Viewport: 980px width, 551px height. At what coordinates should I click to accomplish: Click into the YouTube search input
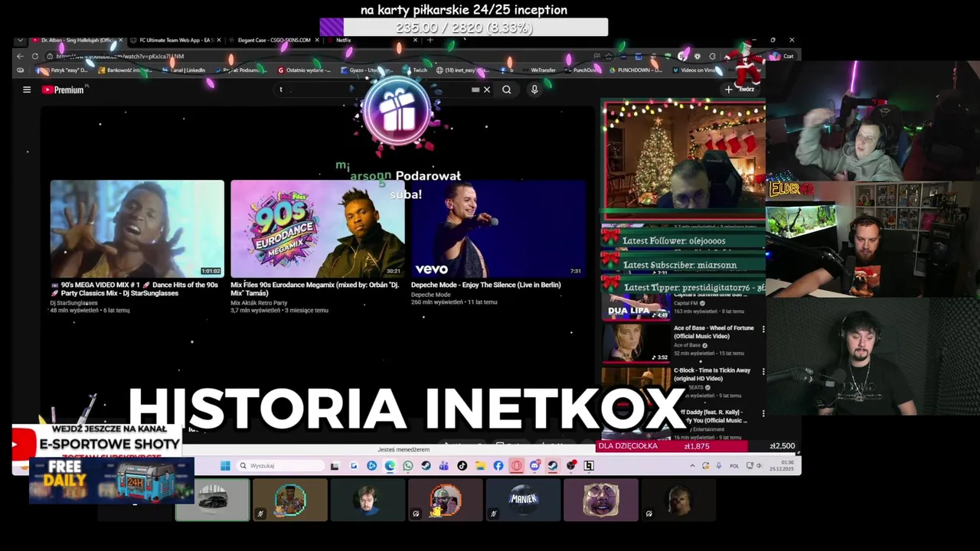(375, 90)
